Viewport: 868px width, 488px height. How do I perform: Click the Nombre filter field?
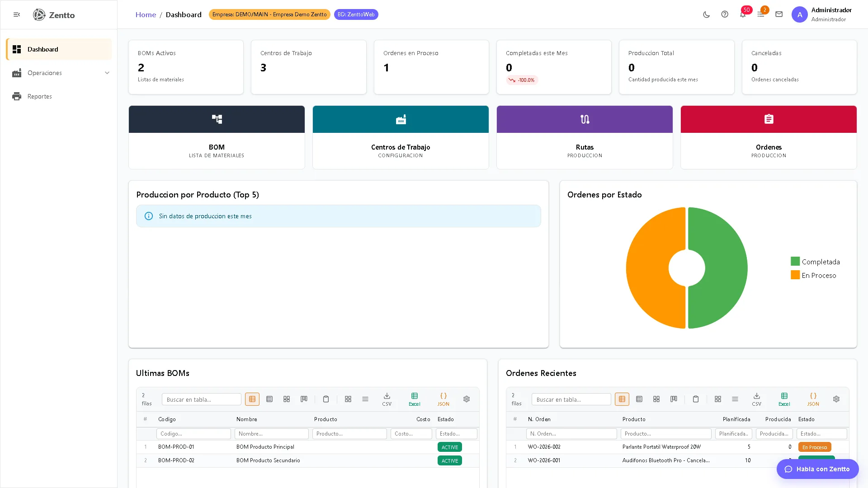click(272, 434)
